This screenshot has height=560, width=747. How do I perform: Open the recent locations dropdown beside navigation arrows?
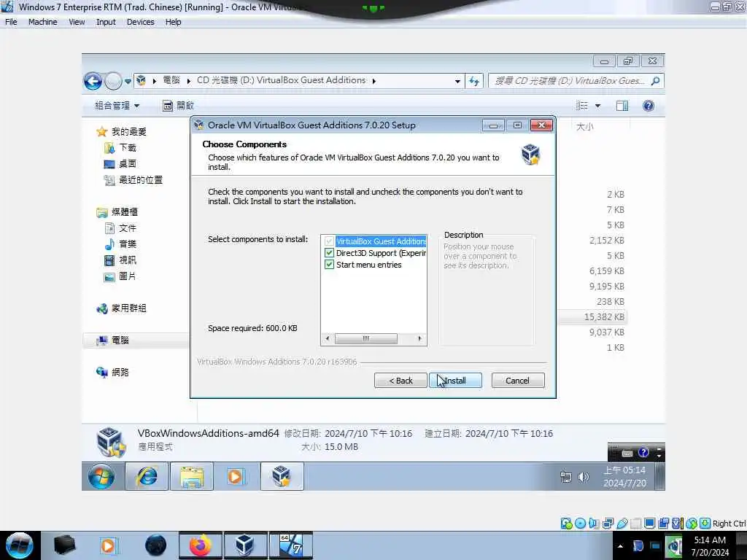pyautogui.click(x=128, y=82)
